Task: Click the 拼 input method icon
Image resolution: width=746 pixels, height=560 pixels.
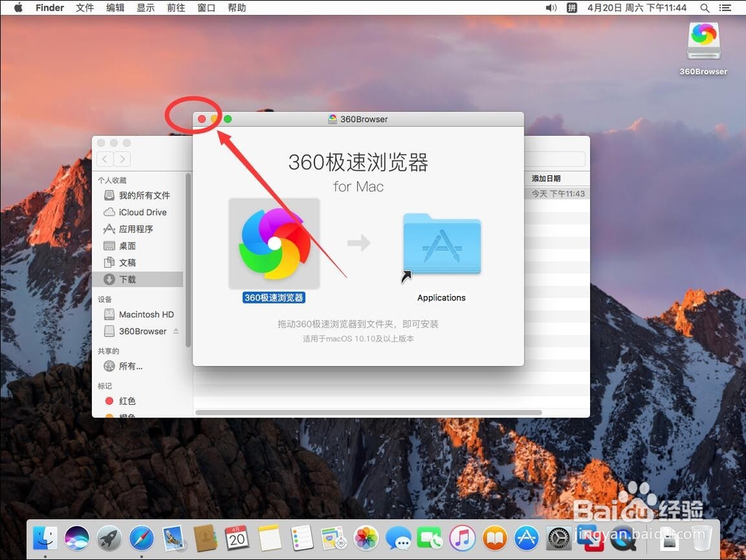Action: click(572, 7)
